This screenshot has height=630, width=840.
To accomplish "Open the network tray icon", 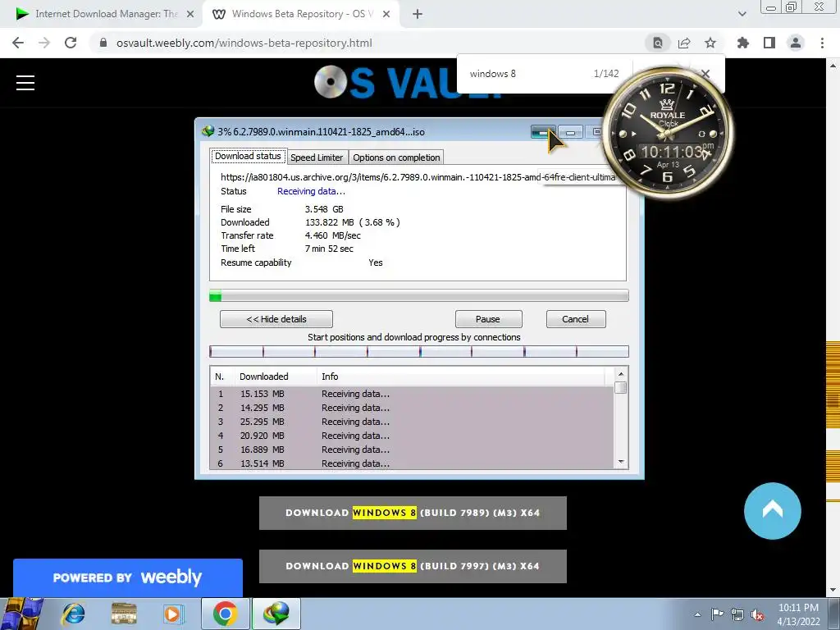I will coord(737,614).
